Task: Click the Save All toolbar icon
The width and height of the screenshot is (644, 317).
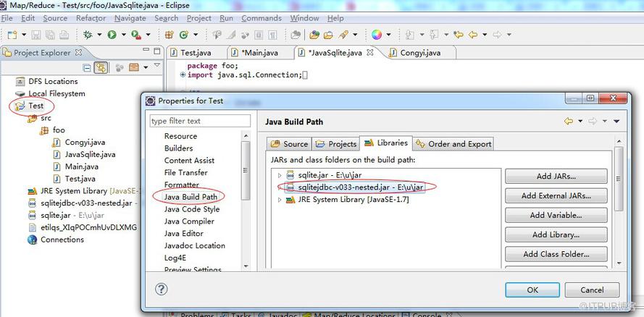Action: point(50,35)
